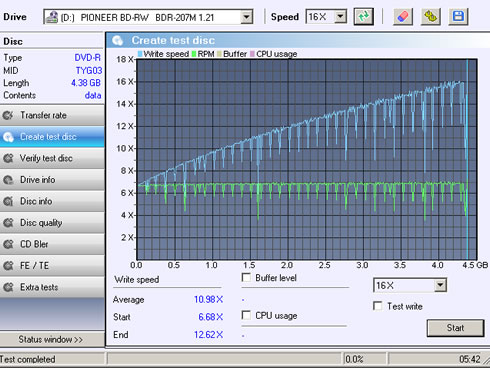Click the yellow copy disc icon
Viewport: 490px width, 368px height.
tap(431, 16)
